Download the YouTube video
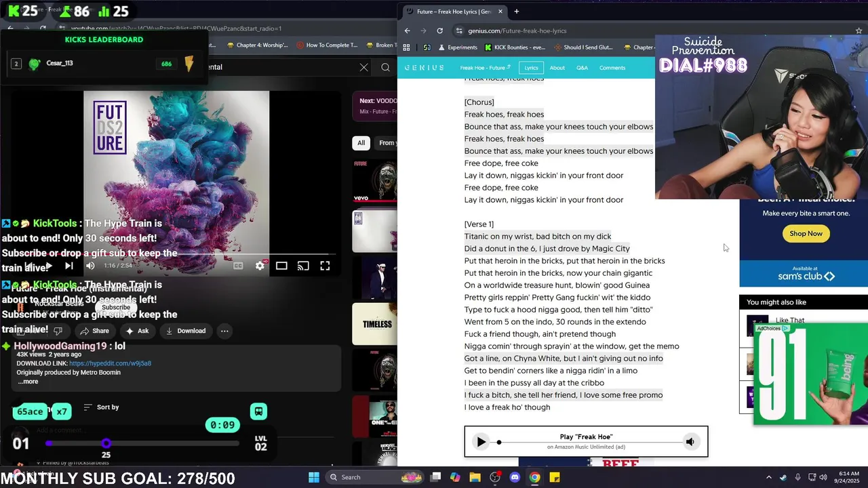This screenshot has width=868, height=488. [x=185, y=331]
